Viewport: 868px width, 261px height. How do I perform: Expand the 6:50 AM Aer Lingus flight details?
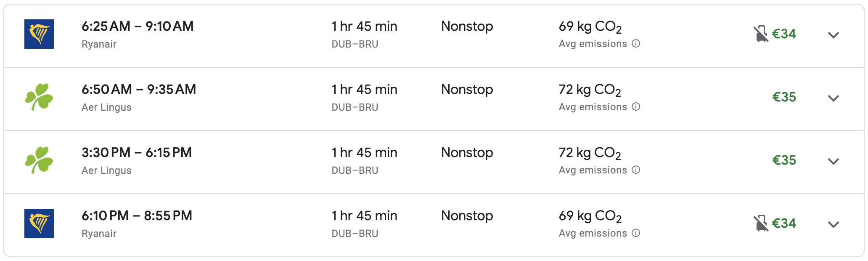click(833, 98)
